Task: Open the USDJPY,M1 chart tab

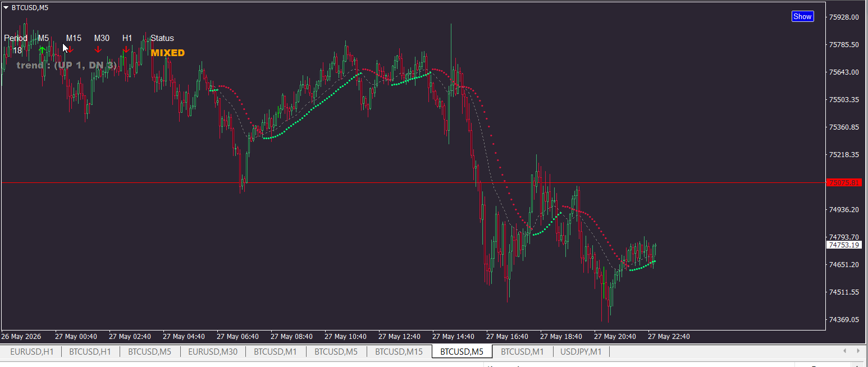Action: pos(581,352)
